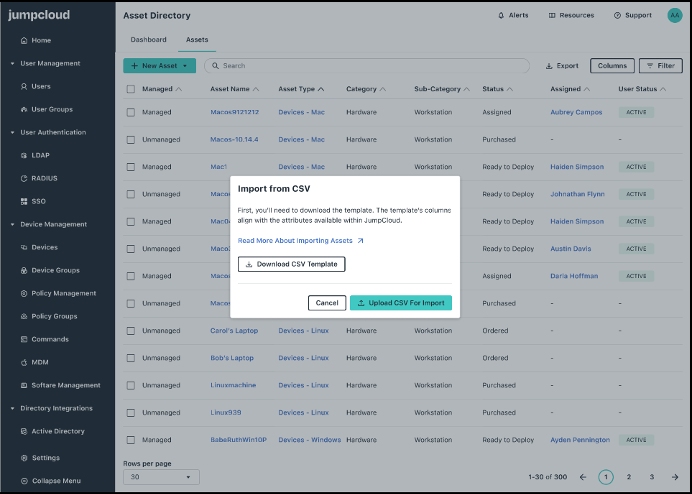Toggle the select-all header checkbox
This screenshot has width=692, height=494.
[131, 89]
